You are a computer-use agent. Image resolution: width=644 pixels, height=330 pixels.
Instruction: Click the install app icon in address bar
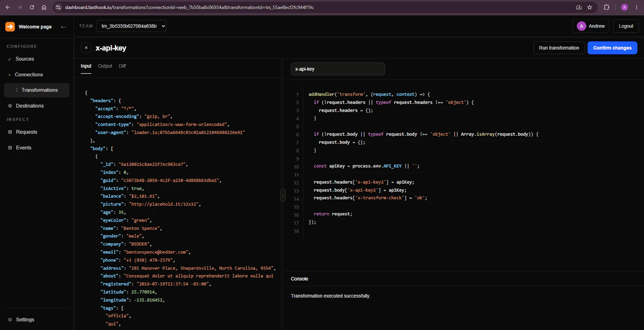(579, 7)
